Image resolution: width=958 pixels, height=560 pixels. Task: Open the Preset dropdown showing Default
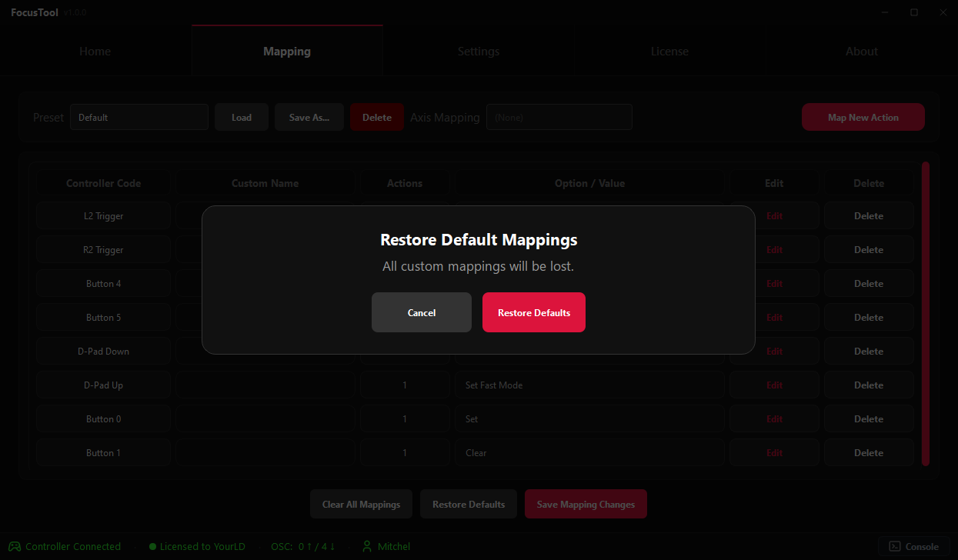(139, 117)
